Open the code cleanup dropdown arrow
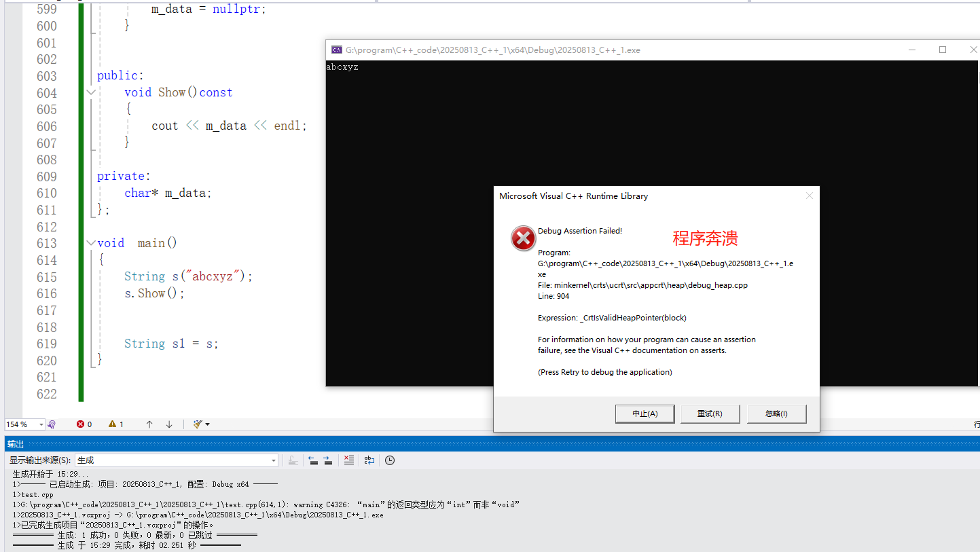Viewport: 980px width, 552px height. point(207,424)
